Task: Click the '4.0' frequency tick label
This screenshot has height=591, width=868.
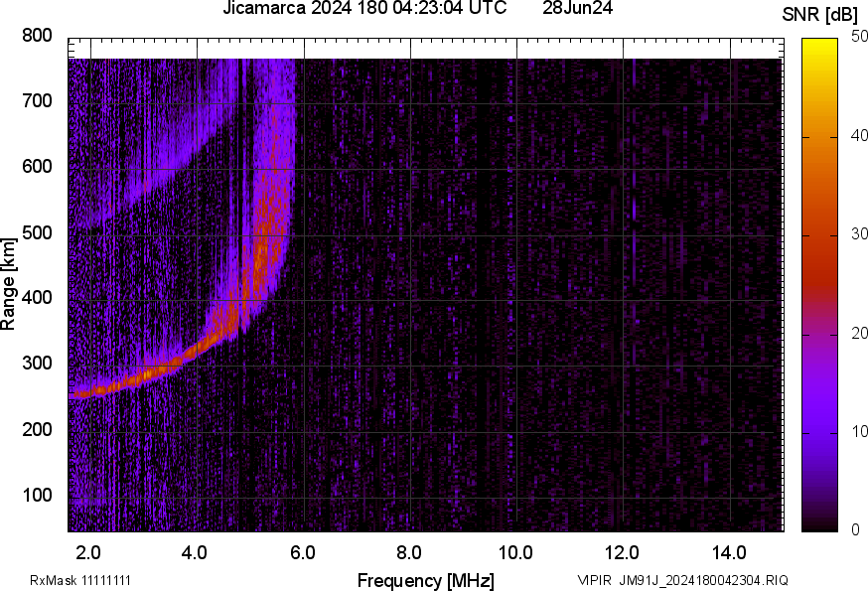Action: [x=195, y=553]
